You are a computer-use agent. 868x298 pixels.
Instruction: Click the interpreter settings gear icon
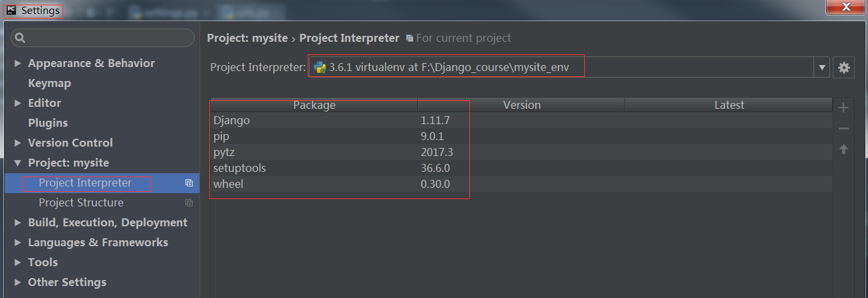(x=844, y=67)
